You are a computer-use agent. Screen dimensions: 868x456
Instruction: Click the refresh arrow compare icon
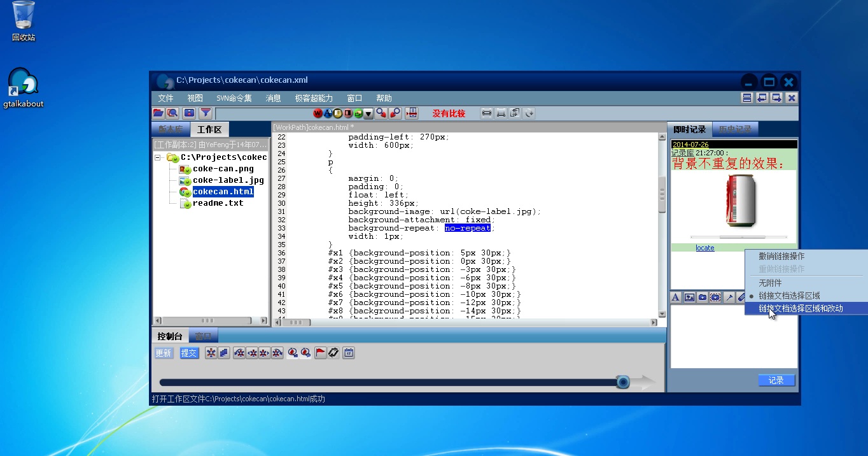(529, 113)
